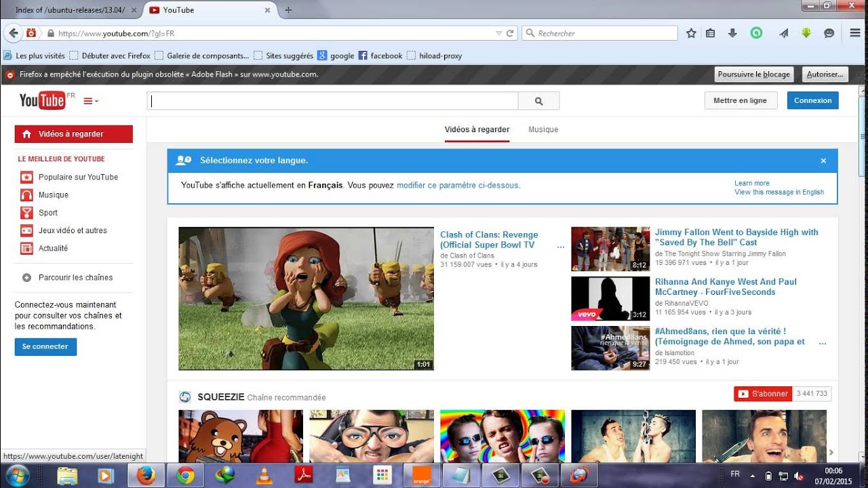Click the URL address bar

click(271, 33)
